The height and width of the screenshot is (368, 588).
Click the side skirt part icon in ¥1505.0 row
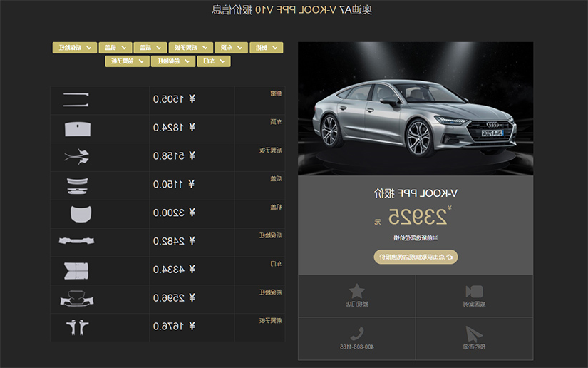click(76, 100)
